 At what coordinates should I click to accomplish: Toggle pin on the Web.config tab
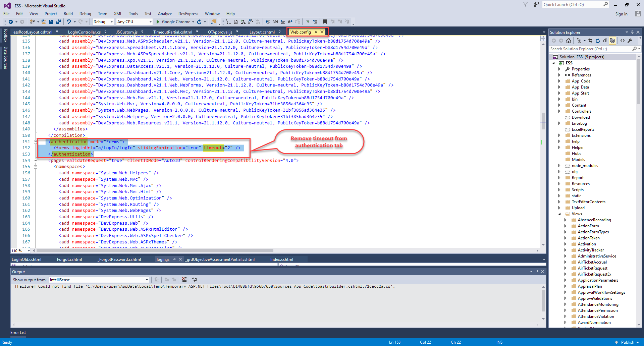click(x=316, y=32)
